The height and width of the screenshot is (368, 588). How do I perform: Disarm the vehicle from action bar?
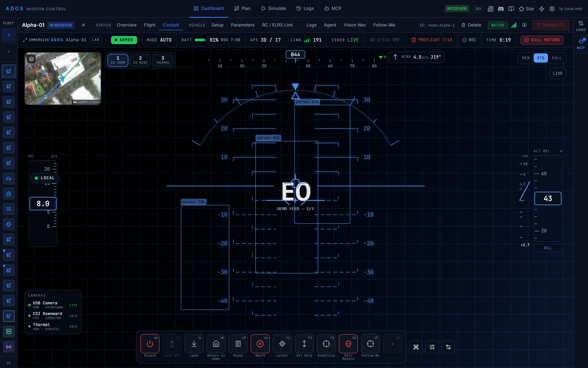[150, 344]
